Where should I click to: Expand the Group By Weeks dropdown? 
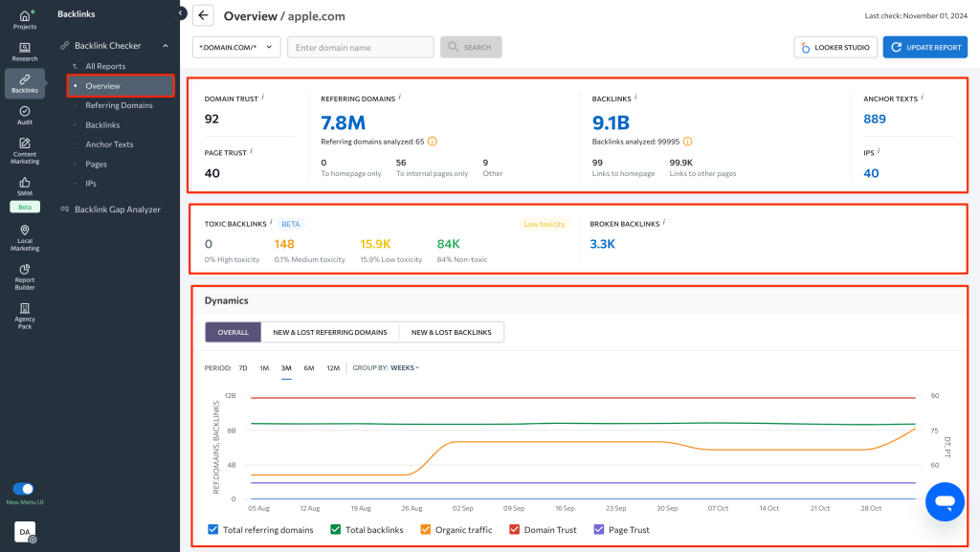(x=405, y=367)
